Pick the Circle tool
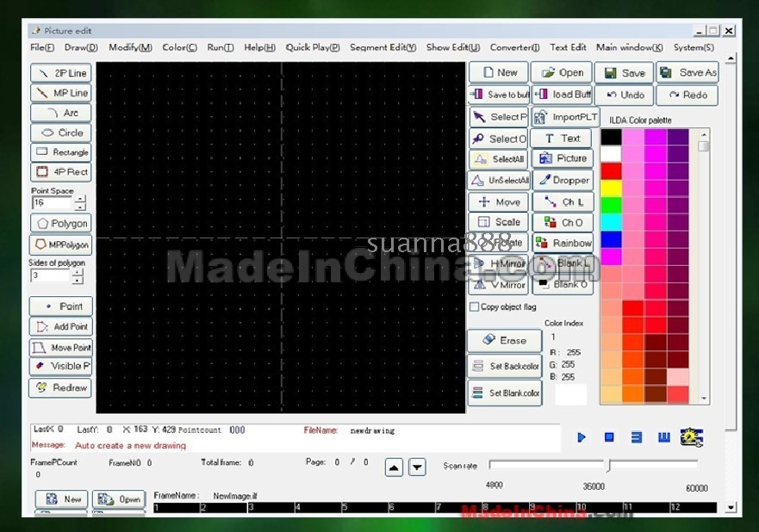 pyautogui.click(x=61, y=133)
